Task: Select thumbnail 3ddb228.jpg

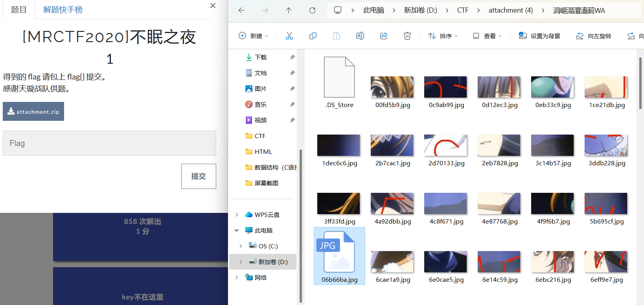Action: tap(606, 145)
